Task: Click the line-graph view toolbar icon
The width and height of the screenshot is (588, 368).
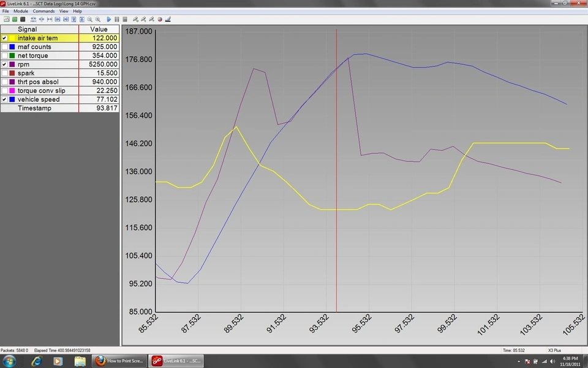Action: 6,19
